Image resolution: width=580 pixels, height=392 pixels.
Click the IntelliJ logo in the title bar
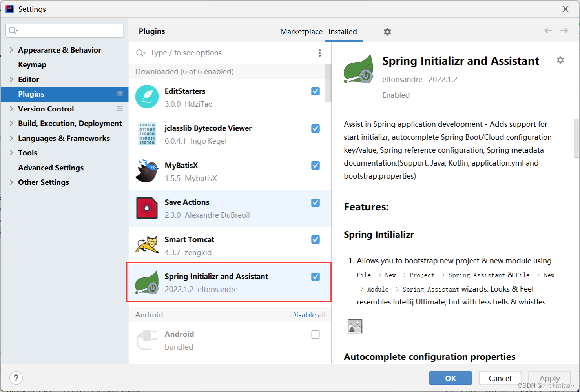tap(9, 9)
